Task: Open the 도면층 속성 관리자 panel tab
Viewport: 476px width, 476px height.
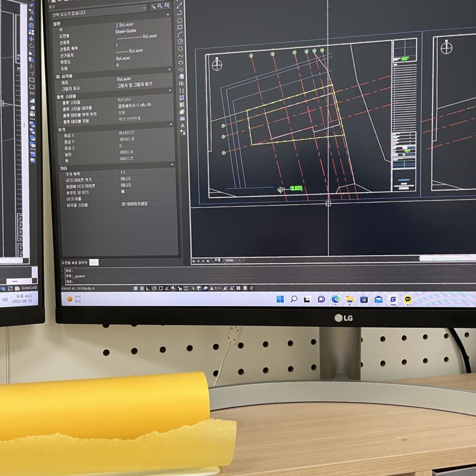Action: point(75,262)
